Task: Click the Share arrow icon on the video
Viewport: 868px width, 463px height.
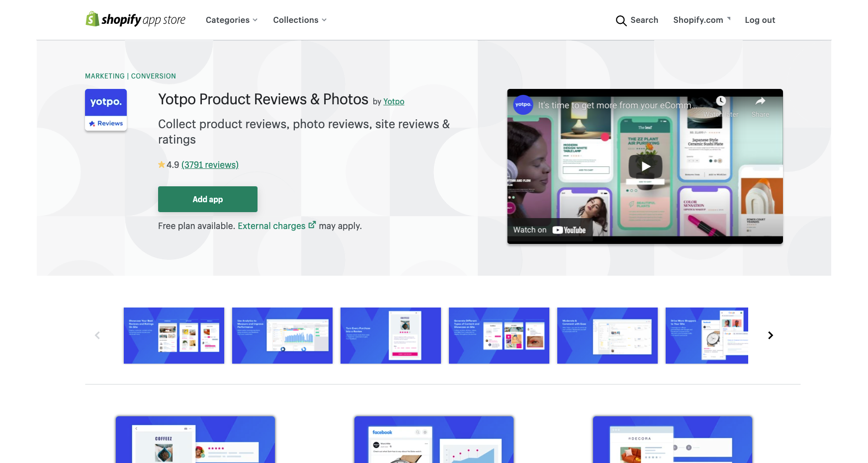Action: coord(760,101)
